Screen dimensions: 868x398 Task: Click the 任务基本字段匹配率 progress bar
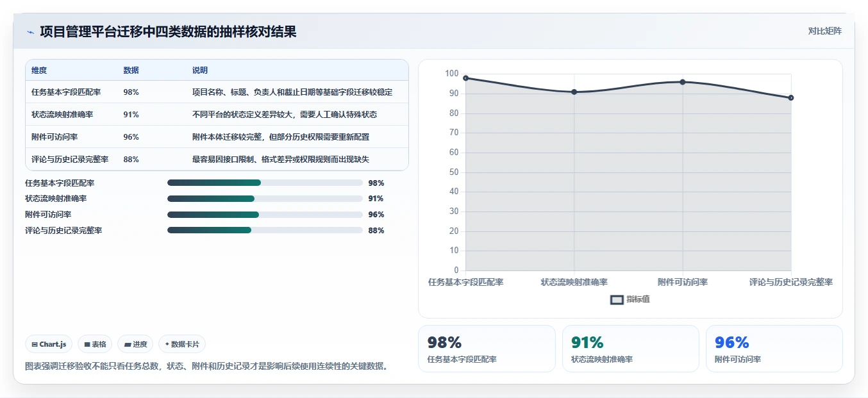point(265,183)
